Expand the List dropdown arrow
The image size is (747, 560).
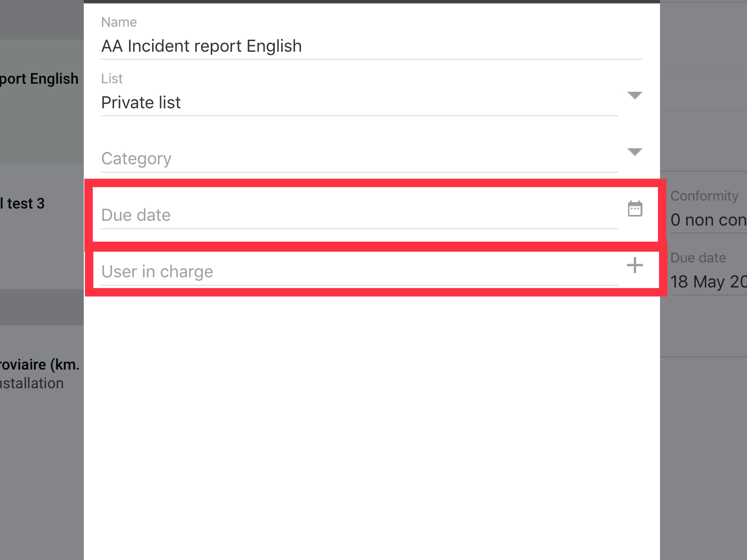tap(635, 95)
